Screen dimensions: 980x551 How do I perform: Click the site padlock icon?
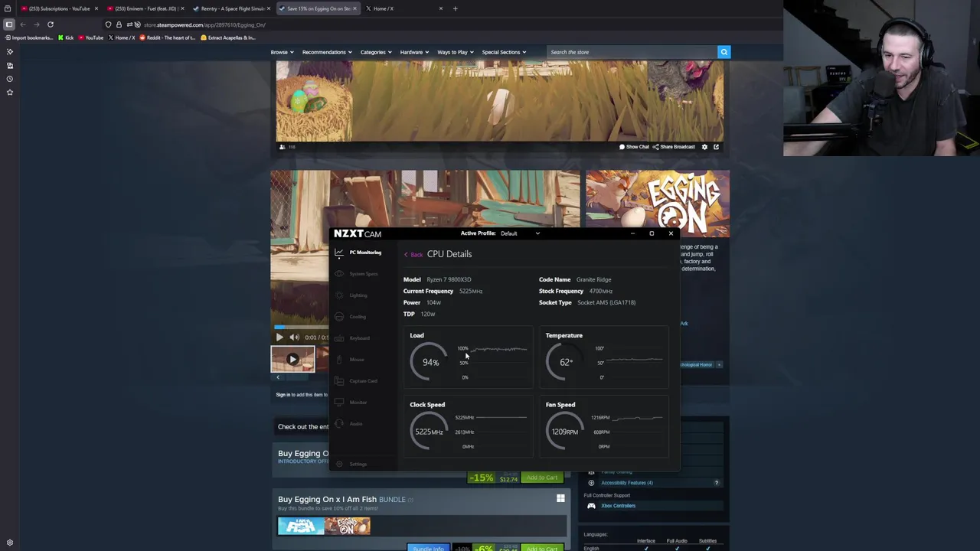119,24
